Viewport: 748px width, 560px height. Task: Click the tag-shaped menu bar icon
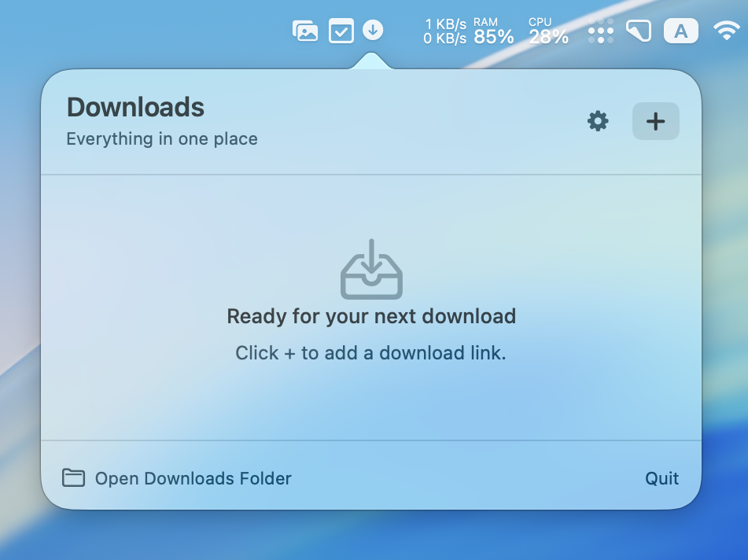pos(639,31)
